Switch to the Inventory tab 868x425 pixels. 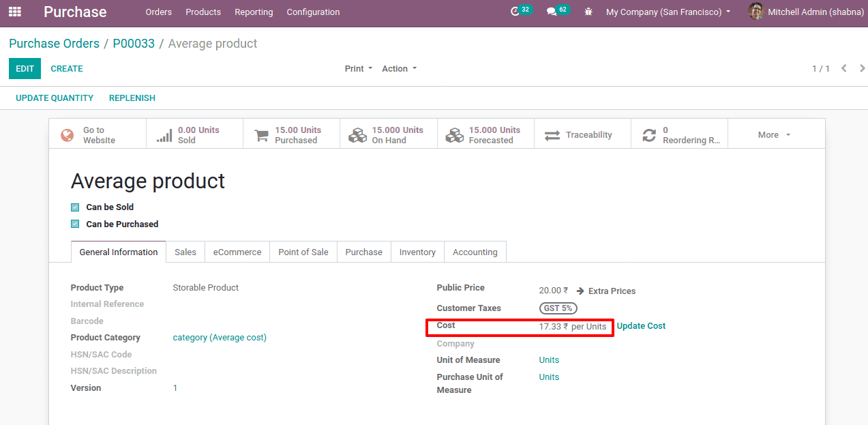[x=417, y=252]
